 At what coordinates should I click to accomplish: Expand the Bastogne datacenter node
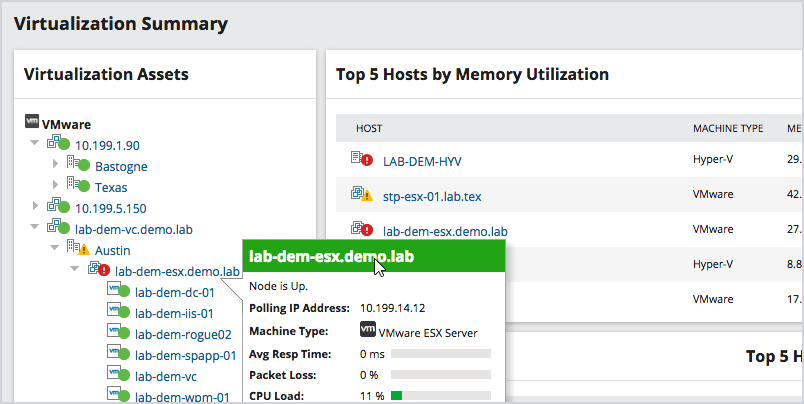tap(55, 164)
